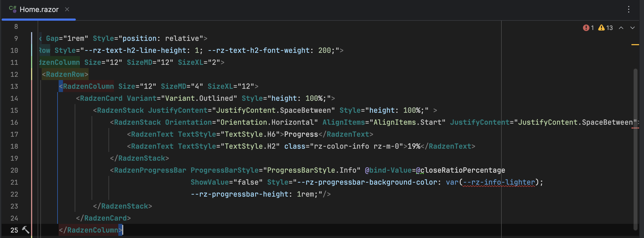Click the closing RadzenCard tag on line 24
The image size is (644, 238).
pyautogui.click(x=103, y=218)
